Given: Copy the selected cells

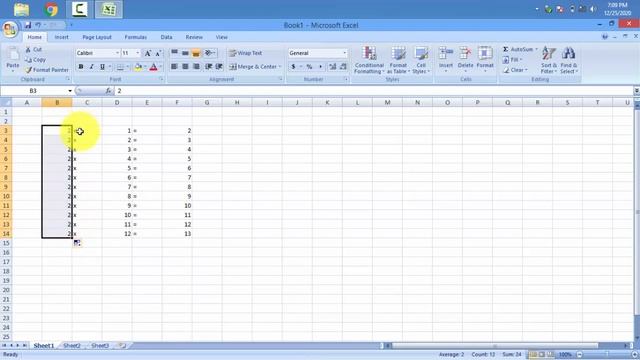Looking at the screenshot, I should [x=35, y=60].
